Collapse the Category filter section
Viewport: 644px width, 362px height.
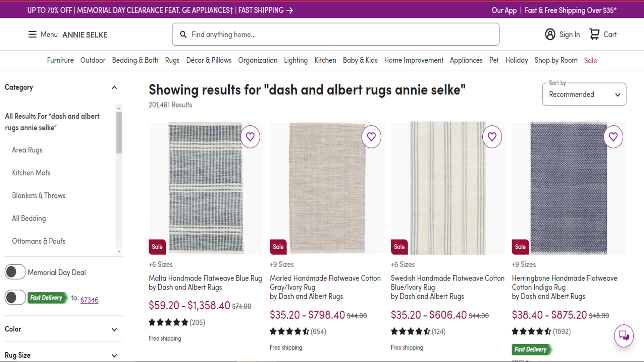(x=114, y=87)
